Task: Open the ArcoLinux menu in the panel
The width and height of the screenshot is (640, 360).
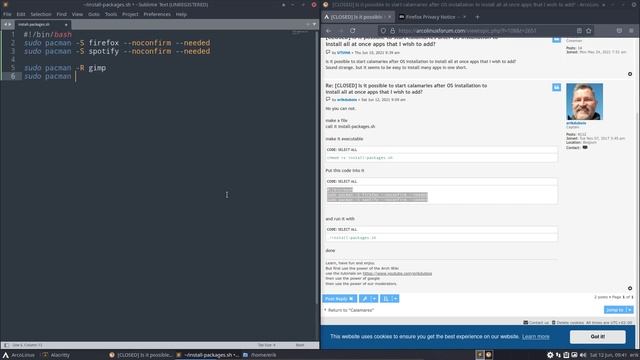Action: click(19, 355)
